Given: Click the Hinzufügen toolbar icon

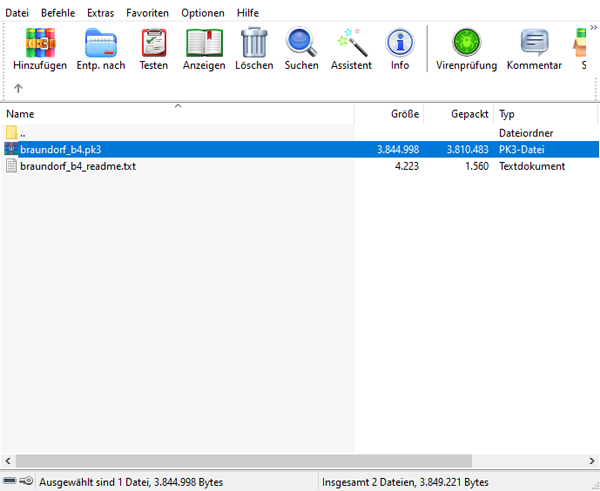Looking at the screenshot, I should (x=40, y=42).
